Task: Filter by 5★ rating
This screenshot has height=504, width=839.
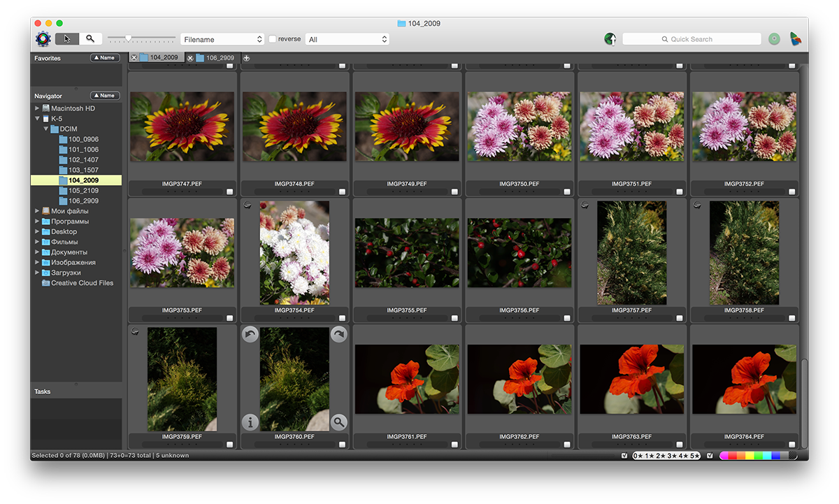Action: click(x=694, y=456)
